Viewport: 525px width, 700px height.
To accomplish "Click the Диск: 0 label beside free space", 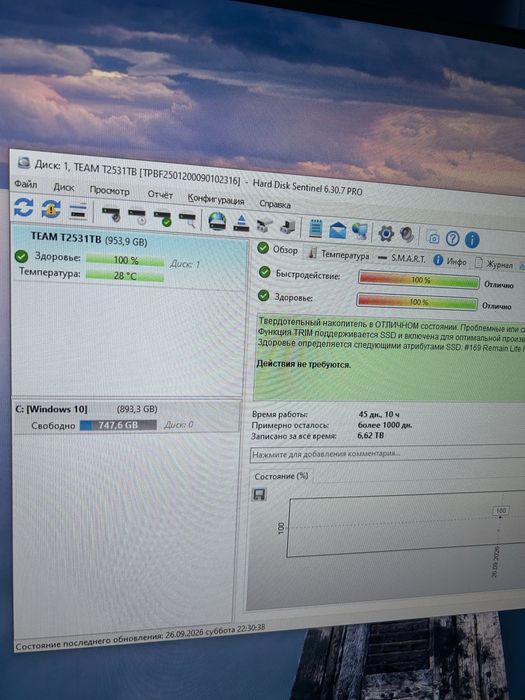I will coord(179,425).
